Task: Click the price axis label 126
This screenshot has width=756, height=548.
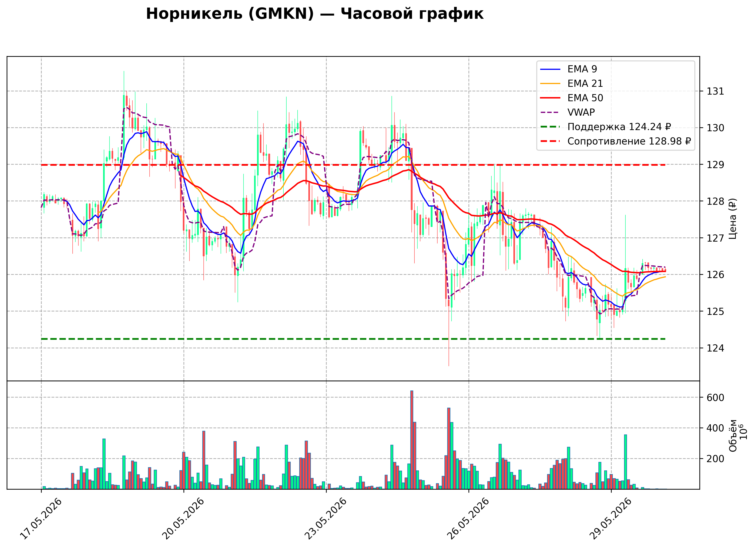Action: [x=715, y=275]
